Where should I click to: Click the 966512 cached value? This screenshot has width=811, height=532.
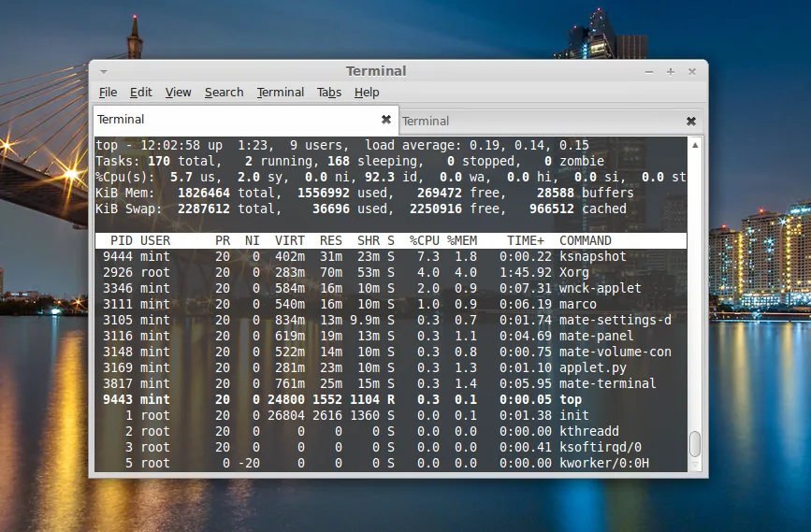click(x=551, y=208)
